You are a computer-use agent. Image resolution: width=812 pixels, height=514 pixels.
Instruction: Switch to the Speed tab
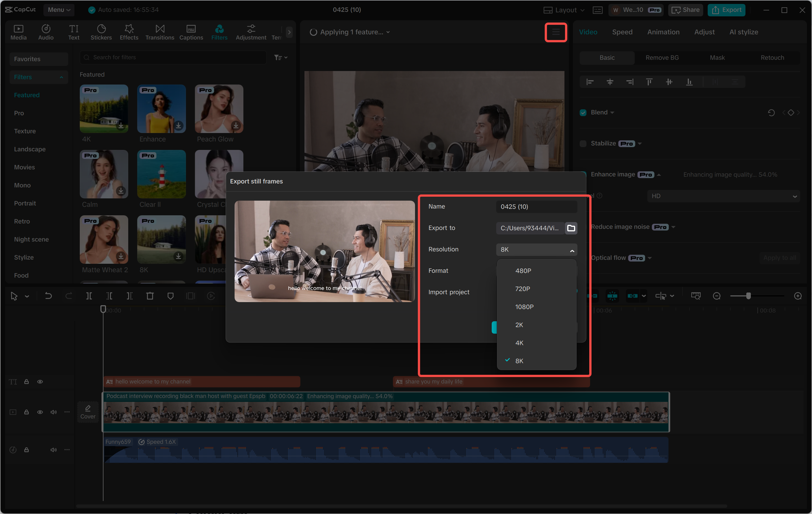[x=622, y=32]
